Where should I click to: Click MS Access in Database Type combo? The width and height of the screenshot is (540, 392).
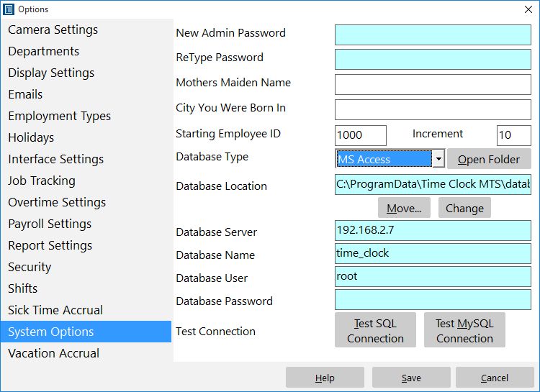pos(384,159)
